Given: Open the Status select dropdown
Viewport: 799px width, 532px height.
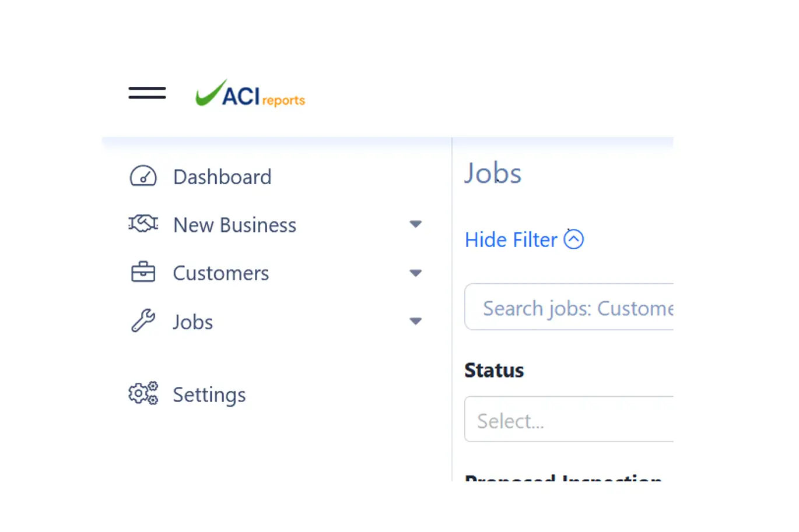Looking at the screenshot, I should tap(569, 420).
